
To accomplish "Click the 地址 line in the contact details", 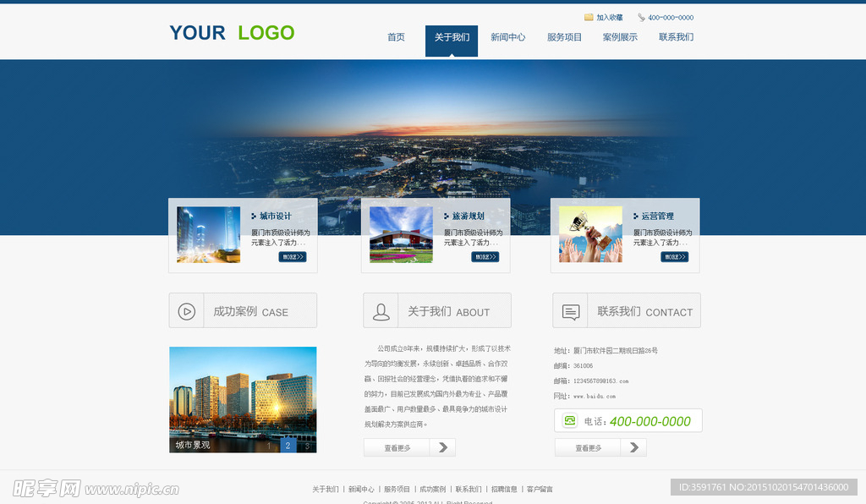I will click(606, 351).
